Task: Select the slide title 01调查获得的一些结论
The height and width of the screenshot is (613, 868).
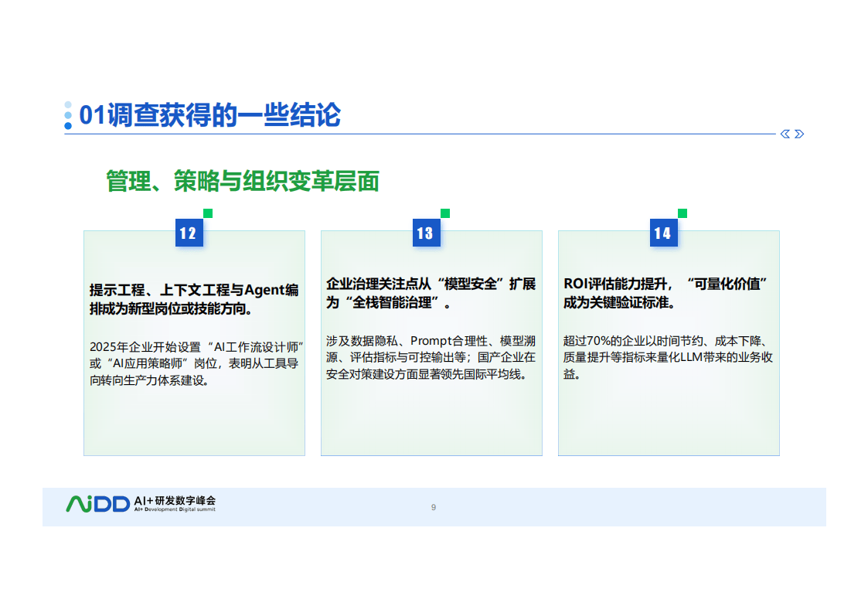Action: click(x=210, y=115)
